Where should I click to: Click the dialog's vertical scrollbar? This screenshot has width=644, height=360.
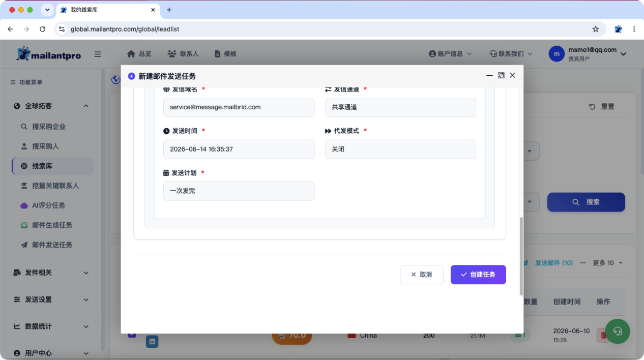pos(521,256)
